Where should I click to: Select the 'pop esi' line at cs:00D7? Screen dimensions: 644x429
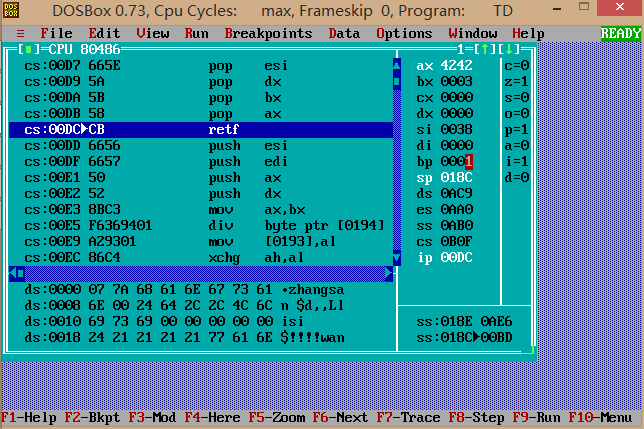201,66
